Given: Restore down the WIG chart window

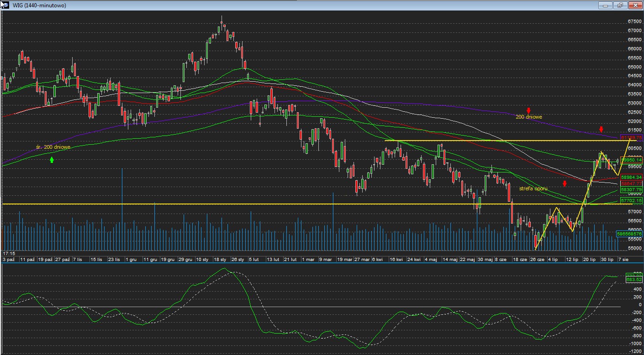Looking at the screenshot, I should point(620,5).
